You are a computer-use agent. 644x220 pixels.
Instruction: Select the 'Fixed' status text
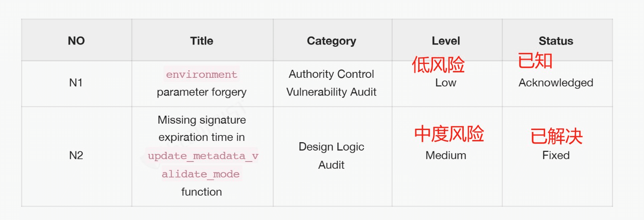(556, 155)
